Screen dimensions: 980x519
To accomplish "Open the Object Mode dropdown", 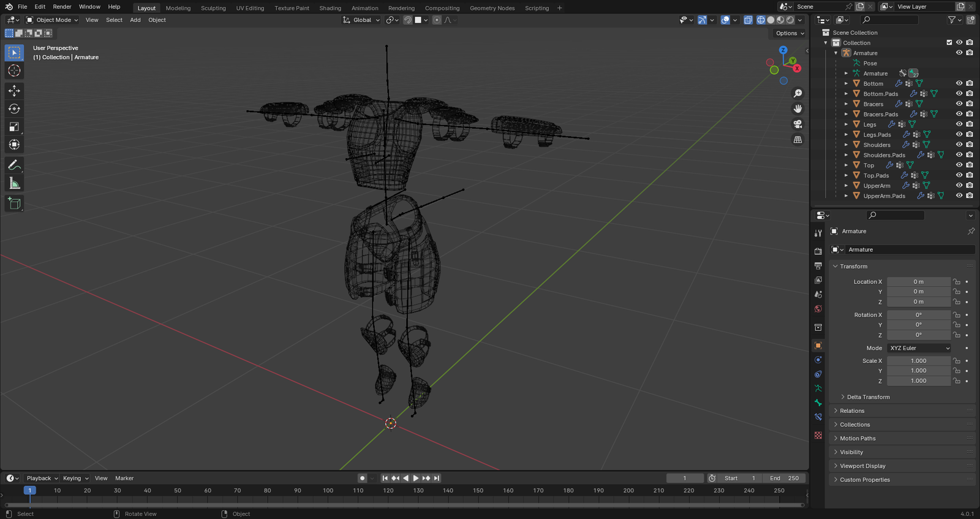I will pos(53,20).
